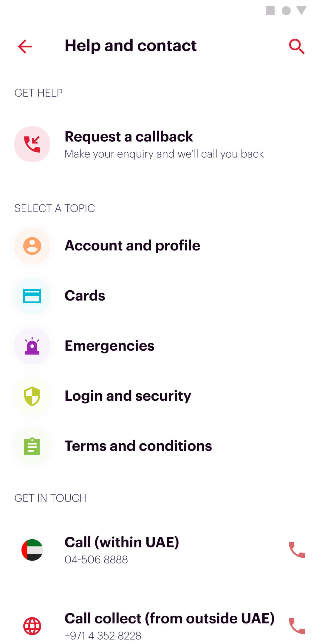This screenshot has height=644, width=322.
Task: Open Request a callback
Action: pos(161,144)
